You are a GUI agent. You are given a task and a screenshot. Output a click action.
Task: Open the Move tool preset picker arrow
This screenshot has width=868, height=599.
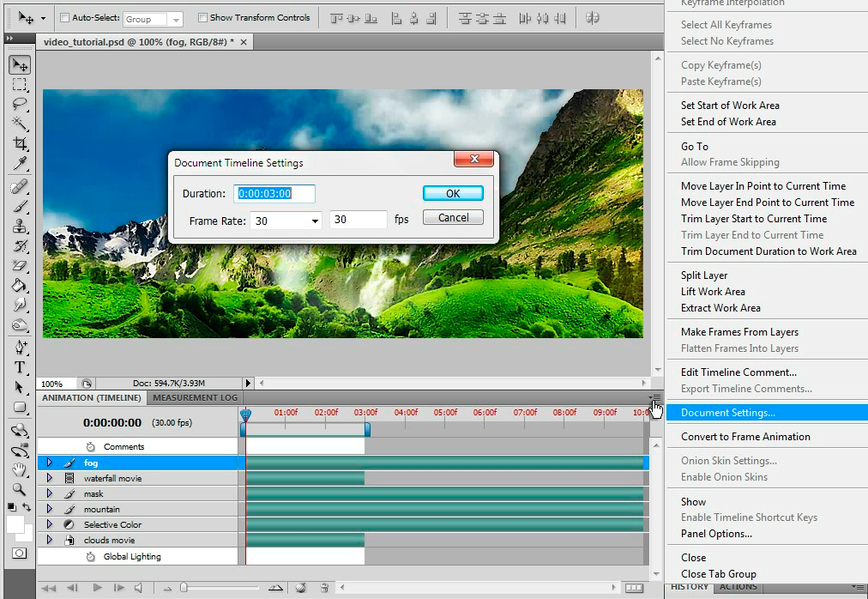coord(43,18)
